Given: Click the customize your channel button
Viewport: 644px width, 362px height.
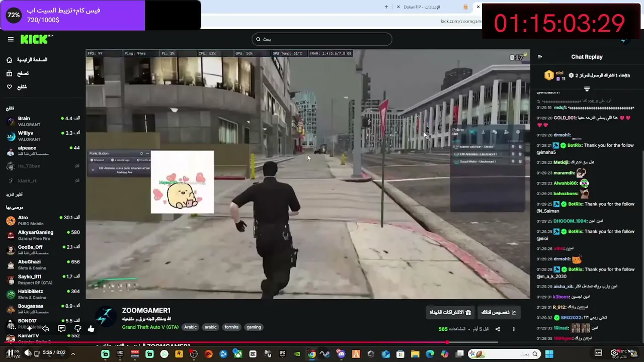Looking at the screenshot, I should click(x=499, y=312).
